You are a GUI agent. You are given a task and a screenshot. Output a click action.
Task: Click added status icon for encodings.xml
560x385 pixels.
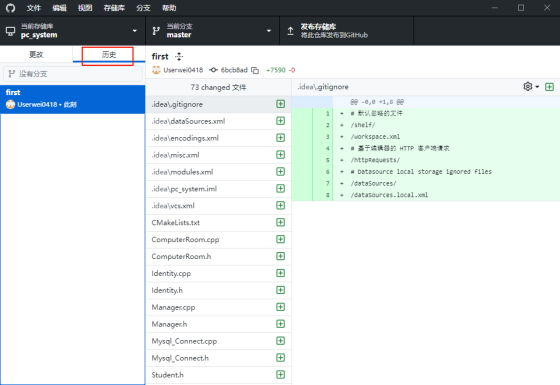(281, 138)
